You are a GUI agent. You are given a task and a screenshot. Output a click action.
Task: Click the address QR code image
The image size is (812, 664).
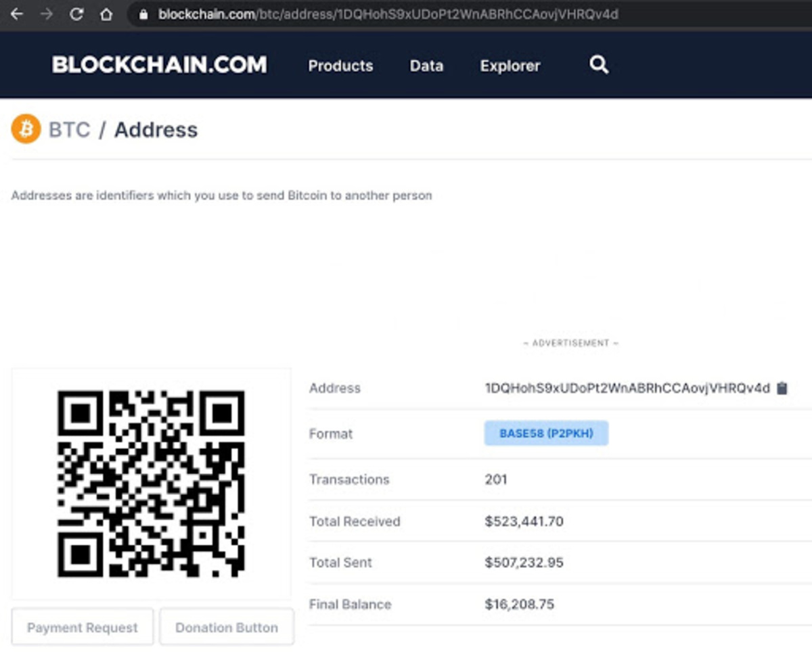pos(151,483)
